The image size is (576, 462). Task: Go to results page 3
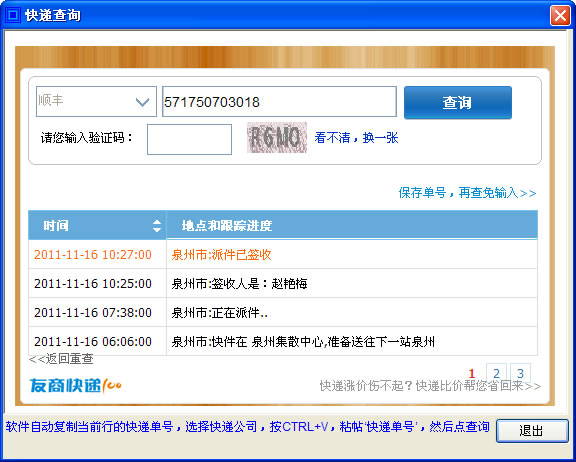tap(520, 372)
